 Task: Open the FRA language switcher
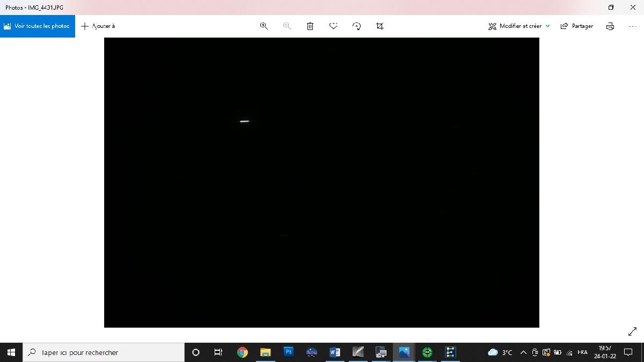[x=582, y=352]
